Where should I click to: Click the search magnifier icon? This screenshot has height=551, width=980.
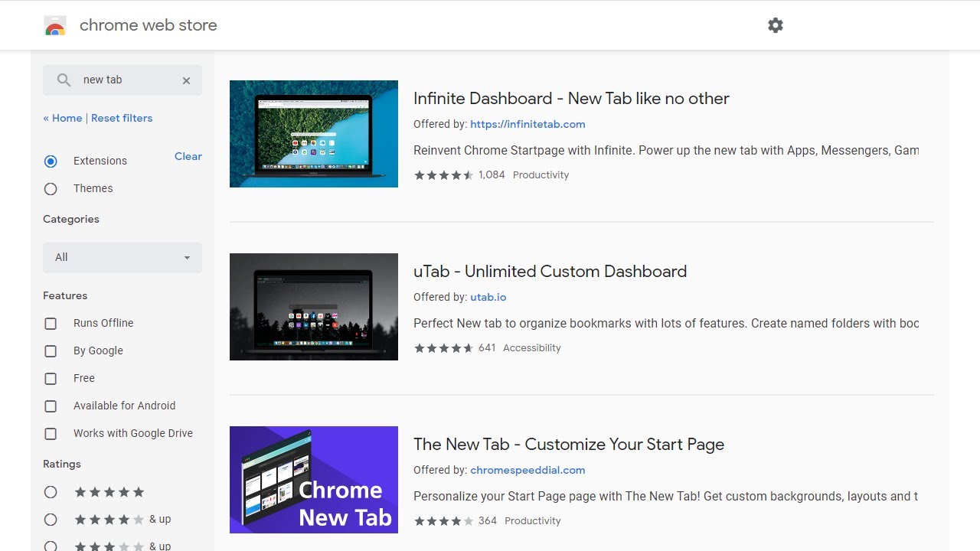[x=64, y=80]
